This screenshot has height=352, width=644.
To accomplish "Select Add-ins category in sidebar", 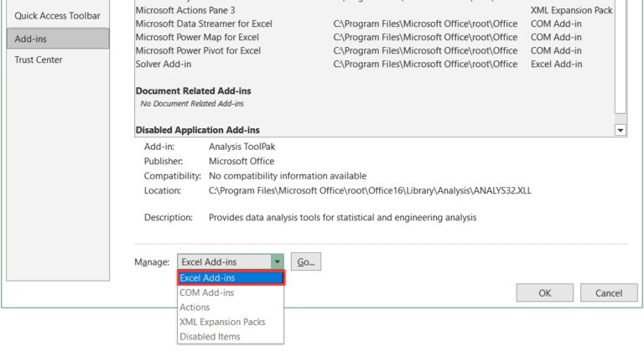I will tap(58, 39).
